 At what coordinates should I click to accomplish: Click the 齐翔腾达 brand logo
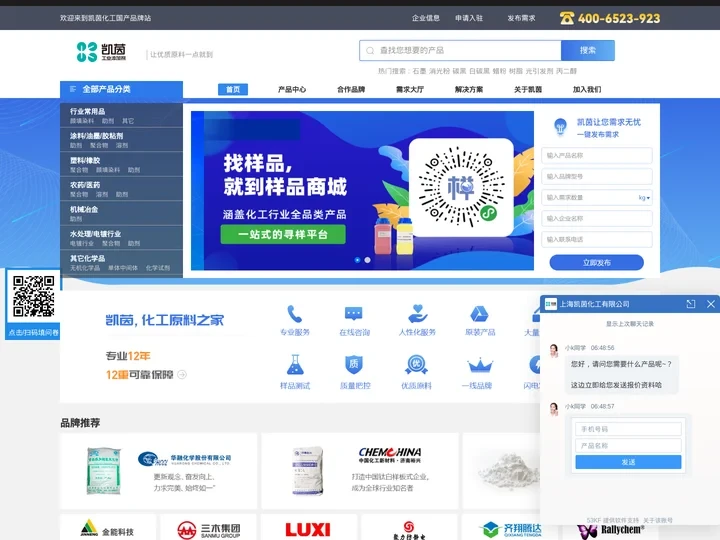click(x=510, y=529)
